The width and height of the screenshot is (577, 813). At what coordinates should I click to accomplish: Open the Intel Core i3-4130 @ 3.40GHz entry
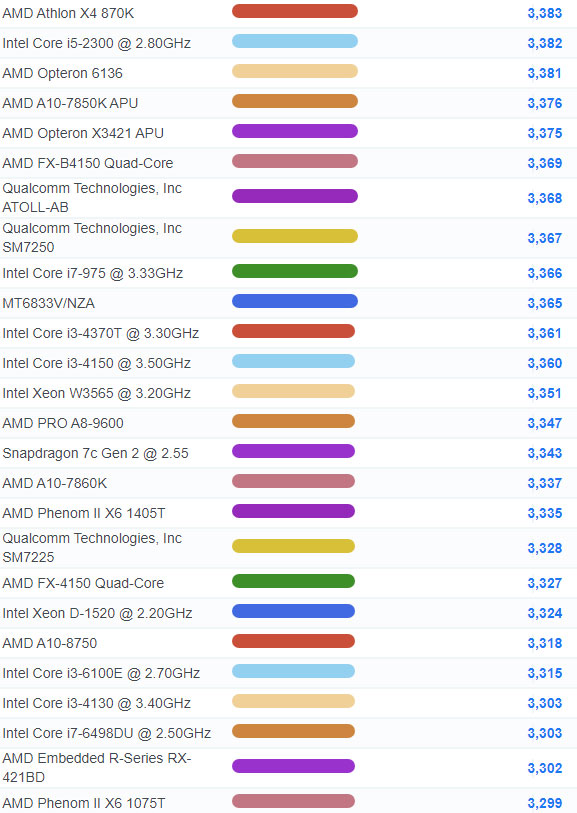click(96, 704)
